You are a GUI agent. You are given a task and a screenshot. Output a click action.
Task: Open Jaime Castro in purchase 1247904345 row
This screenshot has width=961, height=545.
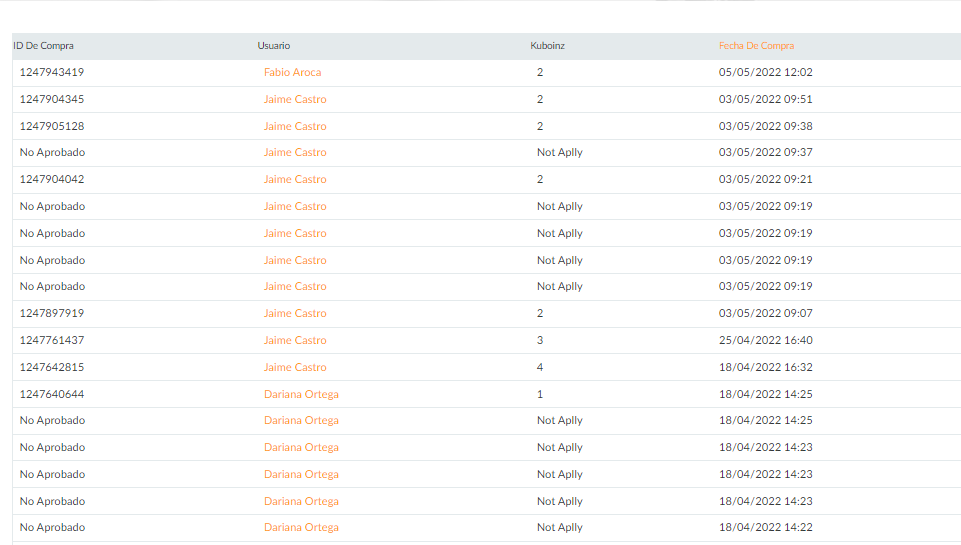coord(295,99)
